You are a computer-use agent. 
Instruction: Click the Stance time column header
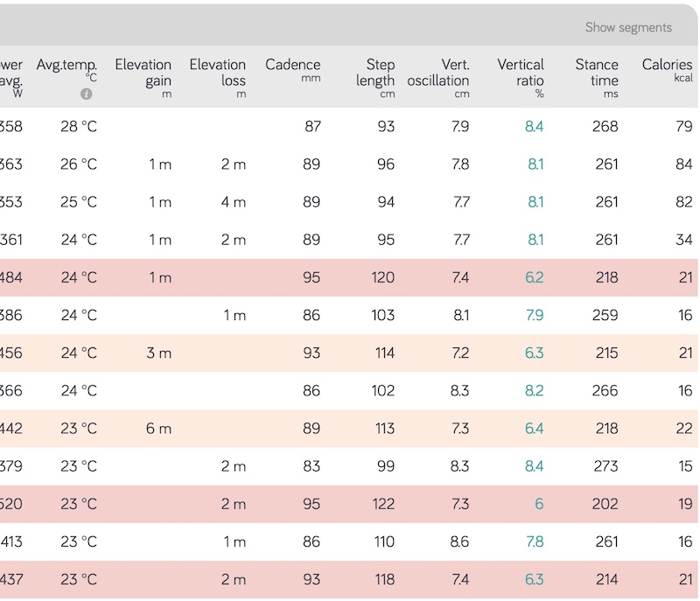pos(597,73)
